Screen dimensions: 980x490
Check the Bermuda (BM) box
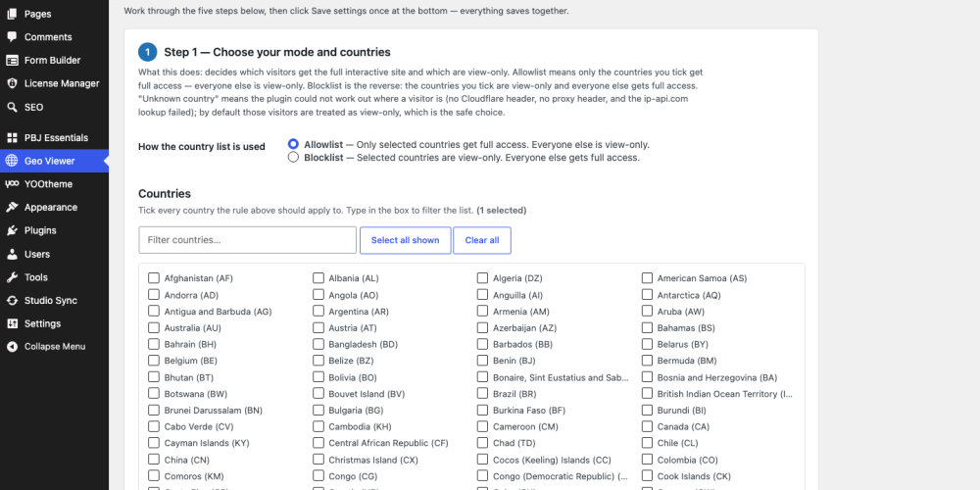(647, 361)
